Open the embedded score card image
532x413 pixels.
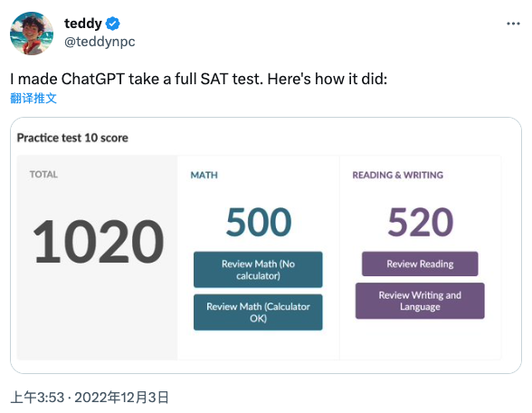pos(266,245)
